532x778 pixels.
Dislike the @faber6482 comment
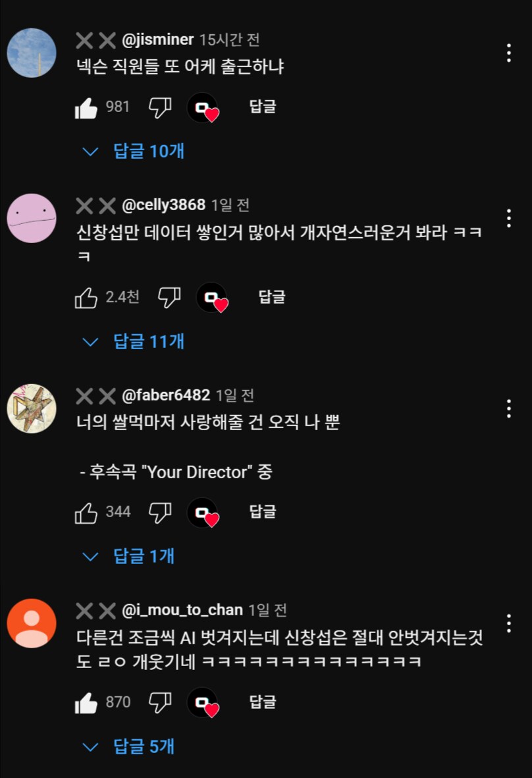[x=160, y=512]
